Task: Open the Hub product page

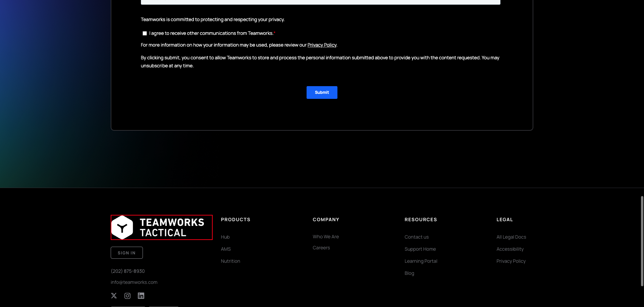Action: tap(225, 237)
